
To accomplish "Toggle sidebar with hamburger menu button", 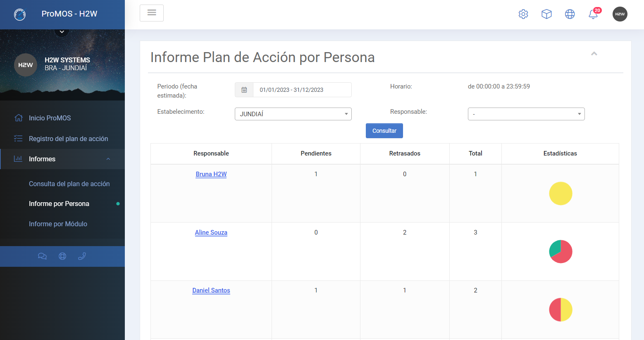I will [152, 13].
